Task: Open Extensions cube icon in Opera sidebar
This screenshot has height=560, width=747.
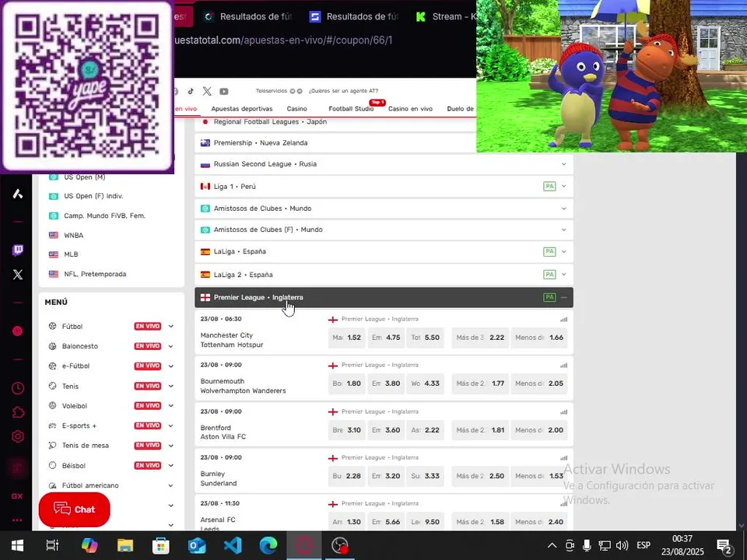Action: coord(18,412)
